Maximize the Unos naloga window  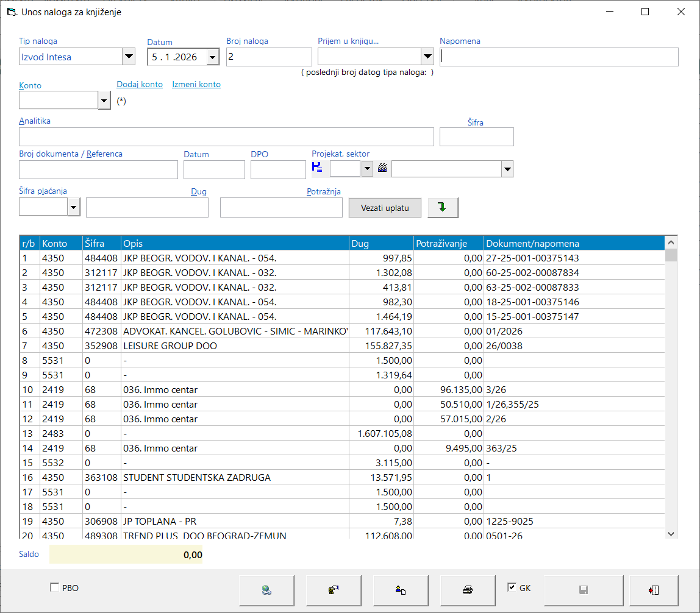click(645, 12)
